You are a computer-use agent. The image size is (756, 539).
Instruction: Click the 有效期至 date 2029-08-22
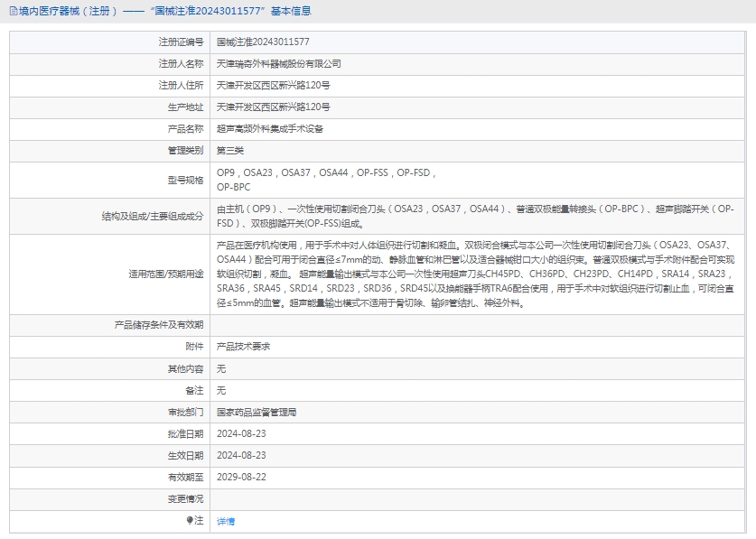point(241,477)
